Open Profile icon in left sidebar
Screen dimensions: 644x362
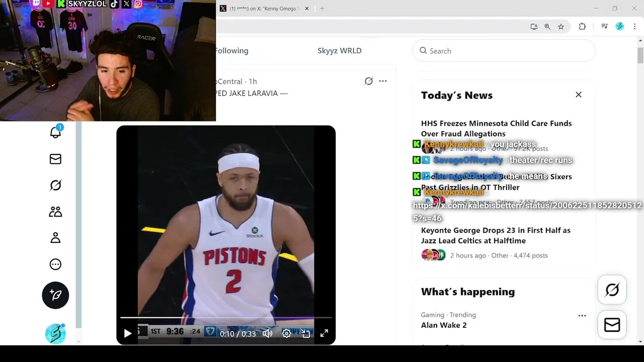[x=55, y=238]
